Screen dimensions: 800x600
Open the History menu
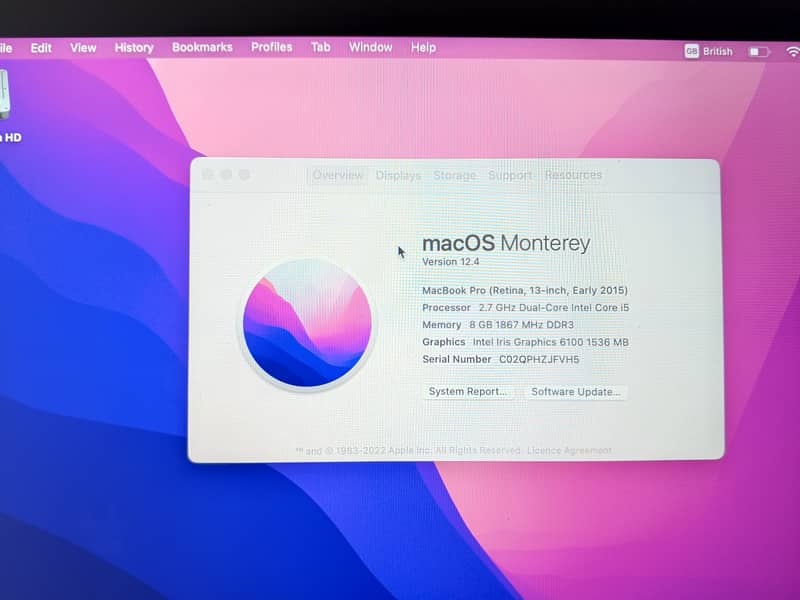(x=134, y=47)
